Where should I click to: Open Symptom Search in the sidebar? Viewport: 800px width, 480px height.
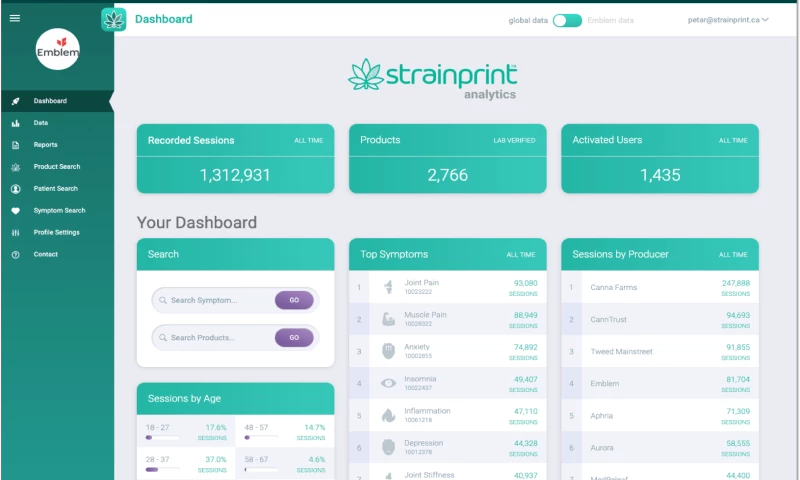tap(57, 211)
